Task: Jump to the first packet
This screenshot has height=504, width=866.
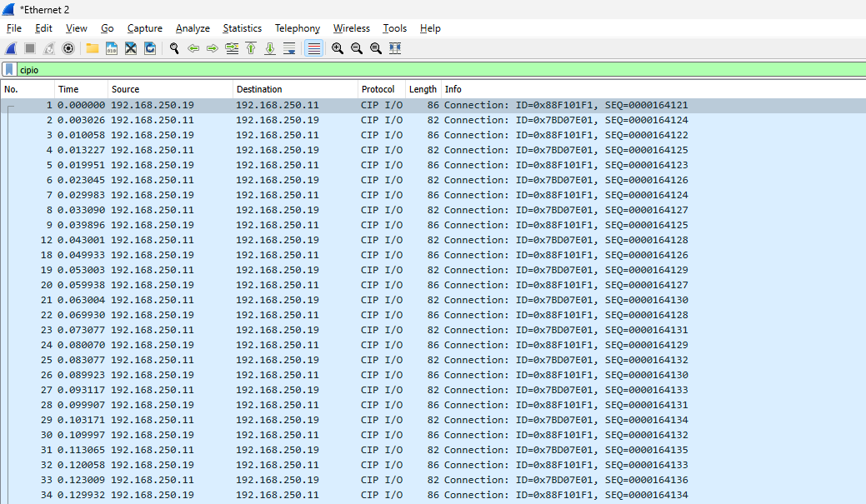Action: click(x=251, y=48)
